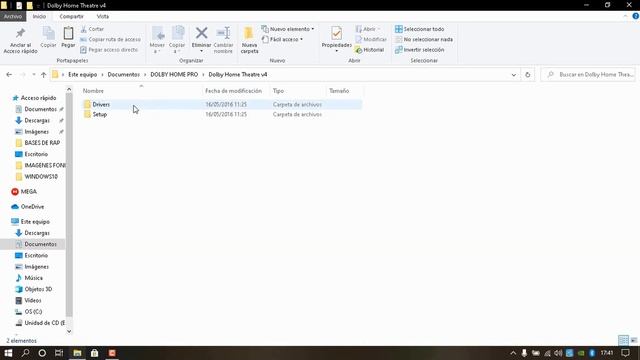The image size is (640, 360).
Task: Go up one folder level arrow
Action: pos(43,74)
